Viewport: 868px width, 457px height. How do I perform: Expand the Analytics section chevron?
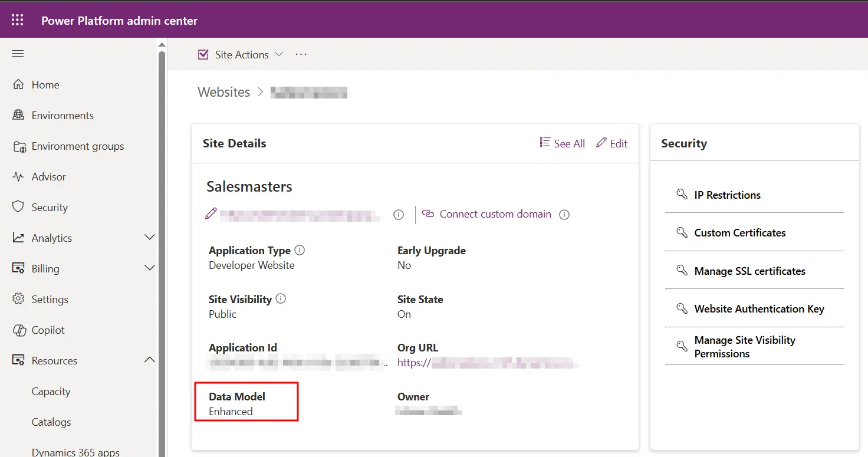pos(150,238)
